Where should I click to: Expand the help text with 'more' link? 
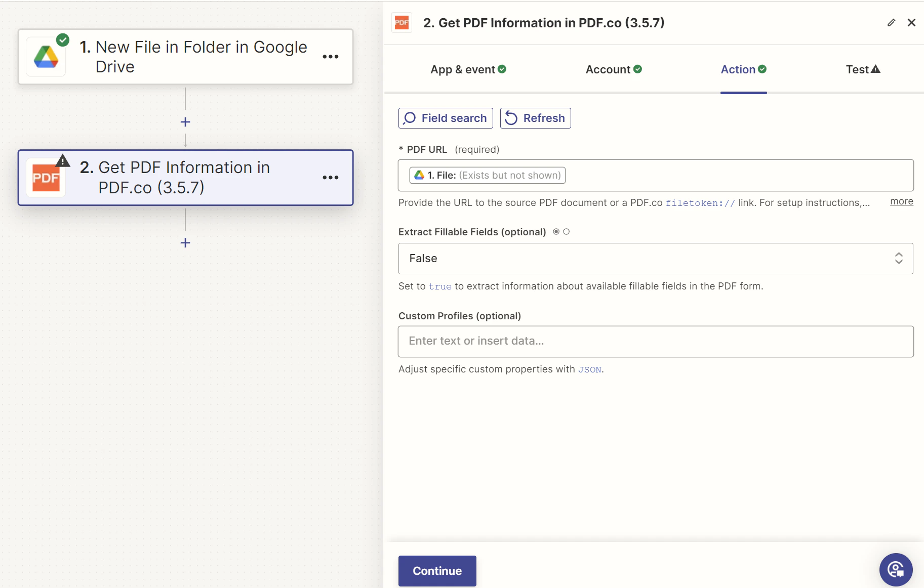coord(902,201)
